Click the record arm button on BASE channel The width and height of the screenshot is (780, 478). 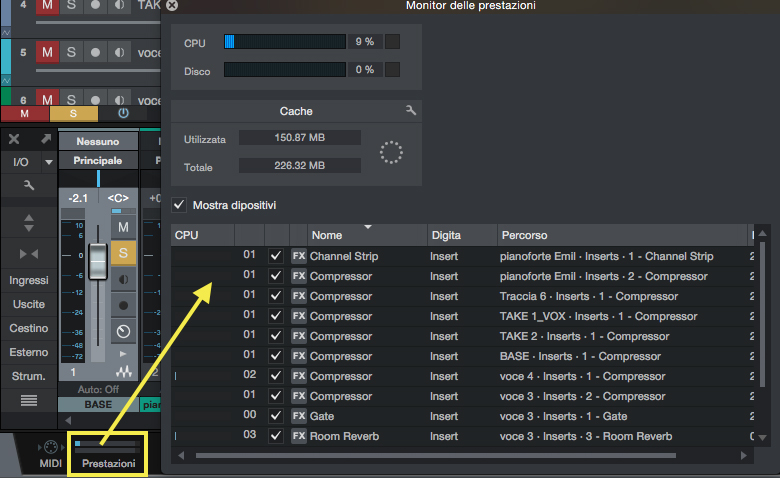[123, 305]
